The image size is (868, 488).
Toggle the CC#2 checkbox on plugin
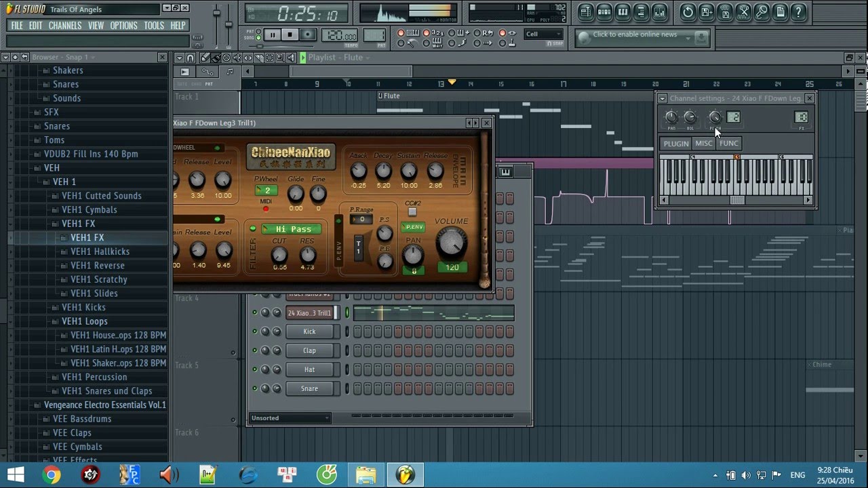click(412, 212)
